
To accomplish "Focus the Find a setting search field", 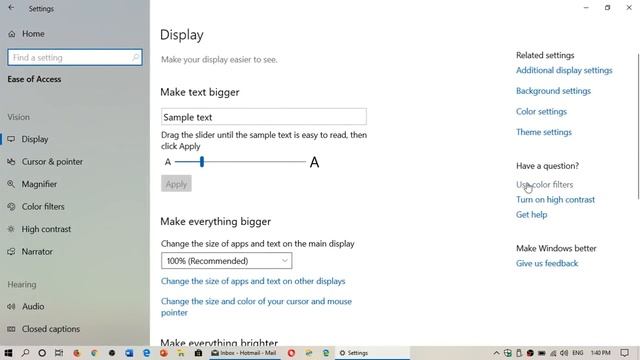I will (75, 57).
